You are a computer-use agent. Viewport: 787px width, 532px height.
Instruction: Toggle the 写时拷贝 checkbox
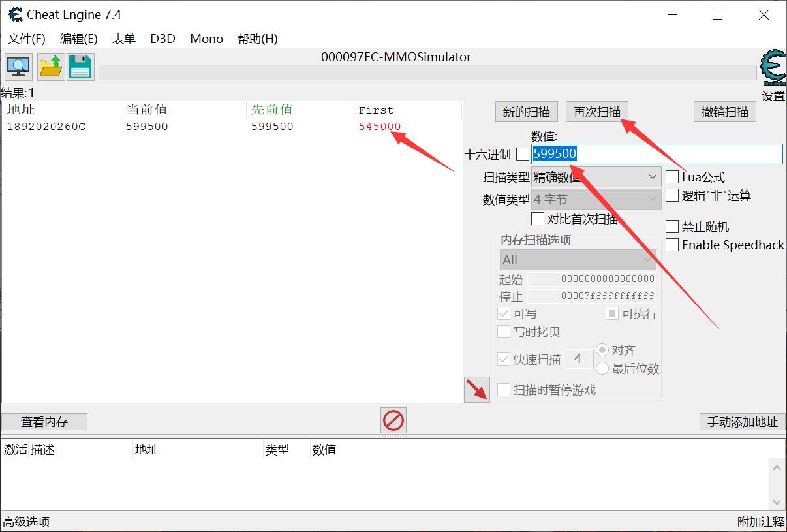(x=504, y=332)
